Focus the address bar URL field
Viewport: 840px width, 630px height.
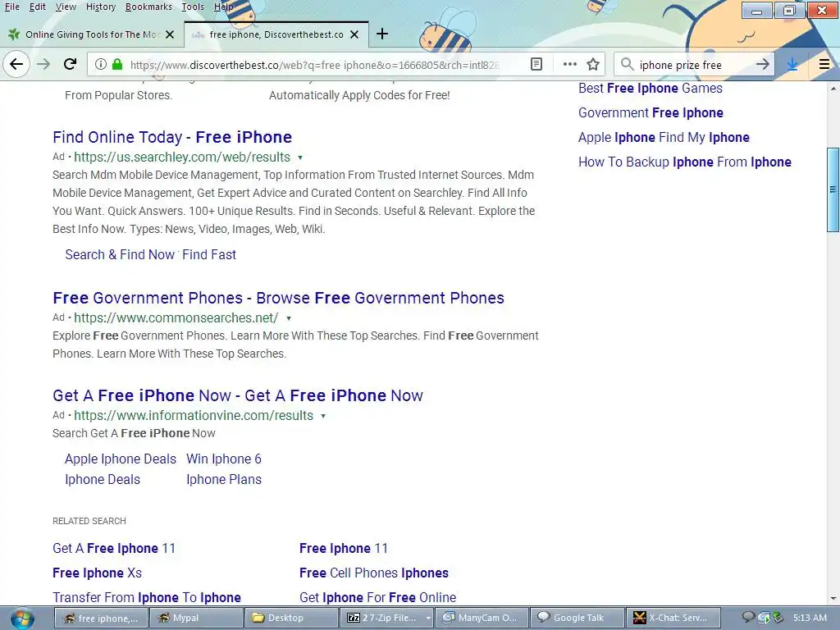315,65
